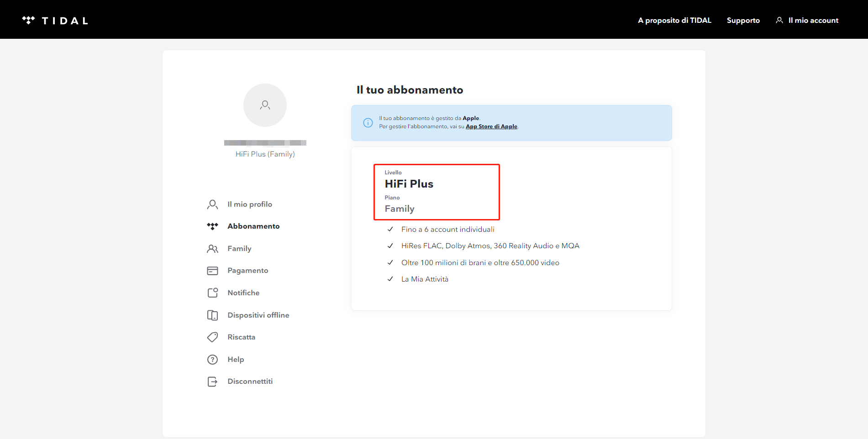Screen dimensions: 868x439
Task: Click the Abbonamento TIDAL icon in sidebar
Action: pyautogui.click(x=212, y=226)
